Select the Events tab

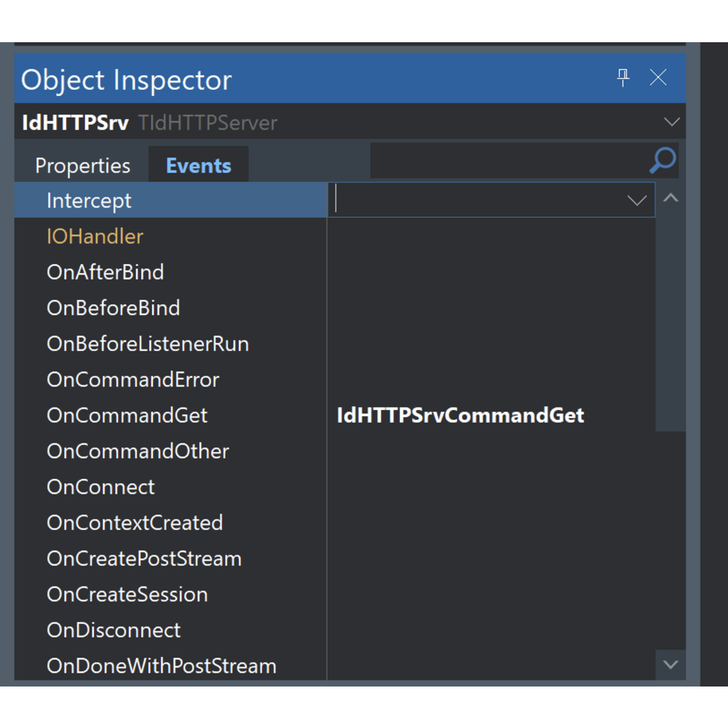click(x=198, y=166)
